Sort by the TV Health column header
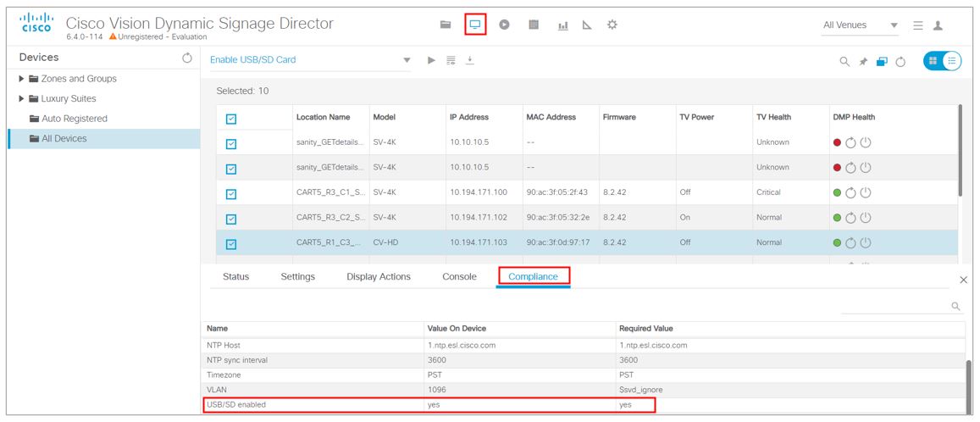980x422 pixels. (x=773, y=117)
